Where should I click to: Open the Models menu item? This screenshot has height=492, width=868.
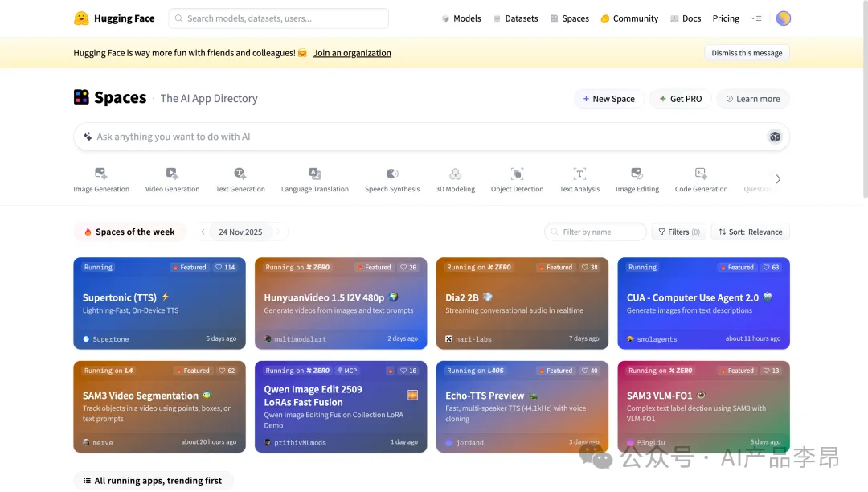click(x=461, y=18)
